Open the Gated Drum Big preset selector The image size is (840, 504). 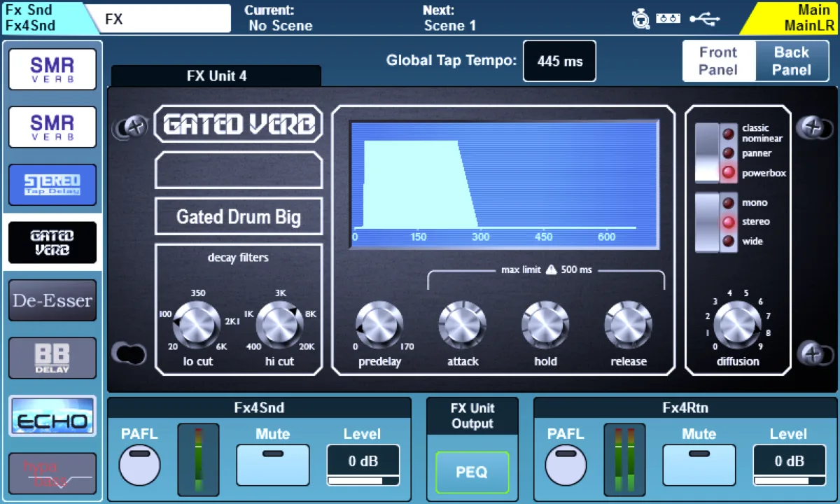point(238,216)
